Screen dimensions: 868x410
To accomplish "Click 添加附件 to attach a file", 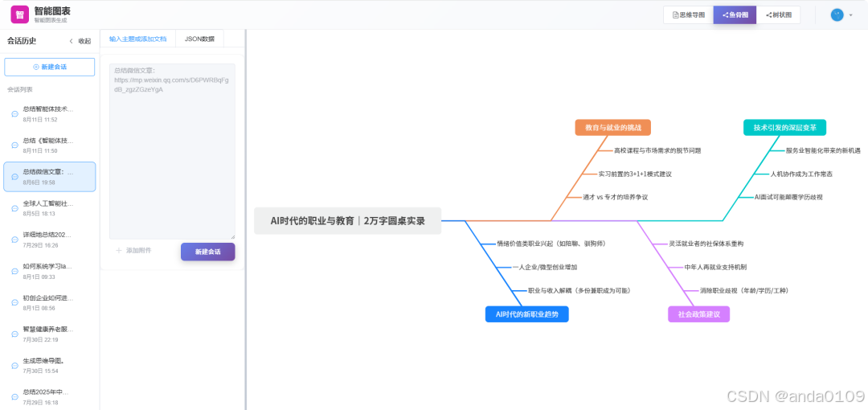I will pyautogui.click(x=133, y=251).
